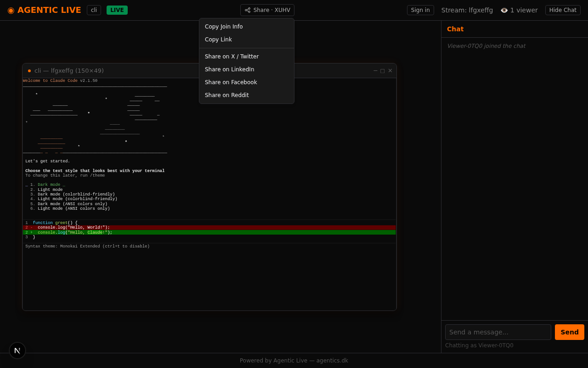Open the round N badge icon
Image resolution: width=588 pixels, height=368 pixels.
[17, 351]
